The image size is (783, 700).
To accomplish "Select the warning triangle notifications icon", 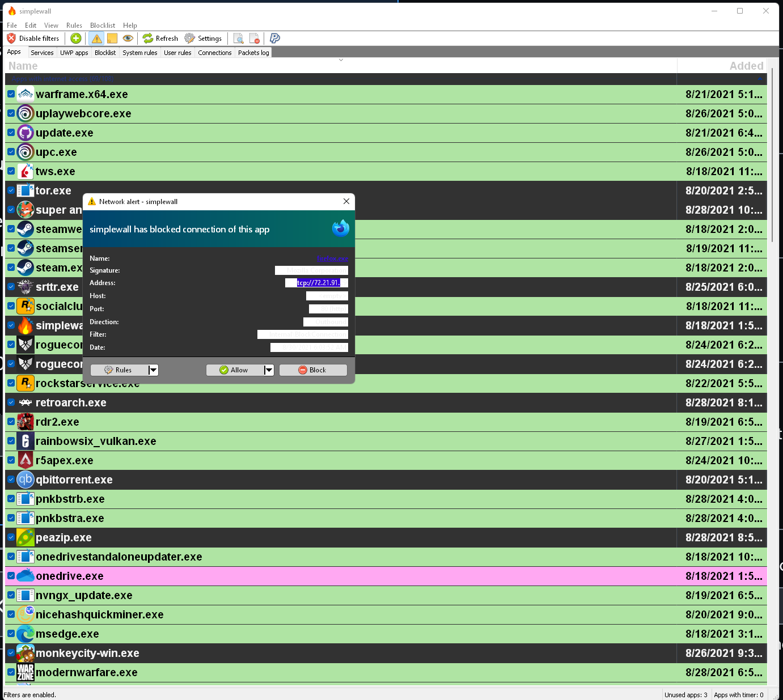I will (x=96, y=38).
